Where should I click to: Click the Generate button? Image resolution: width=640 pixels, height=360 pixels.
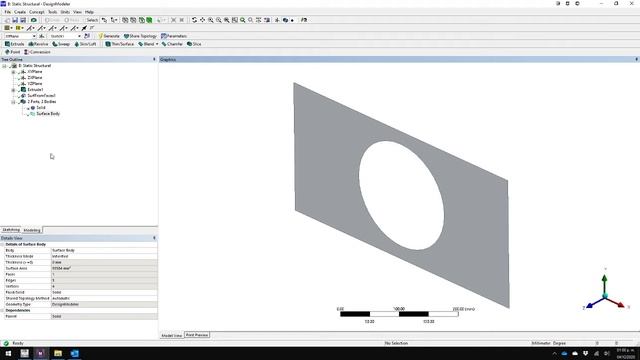click(109, 36)
